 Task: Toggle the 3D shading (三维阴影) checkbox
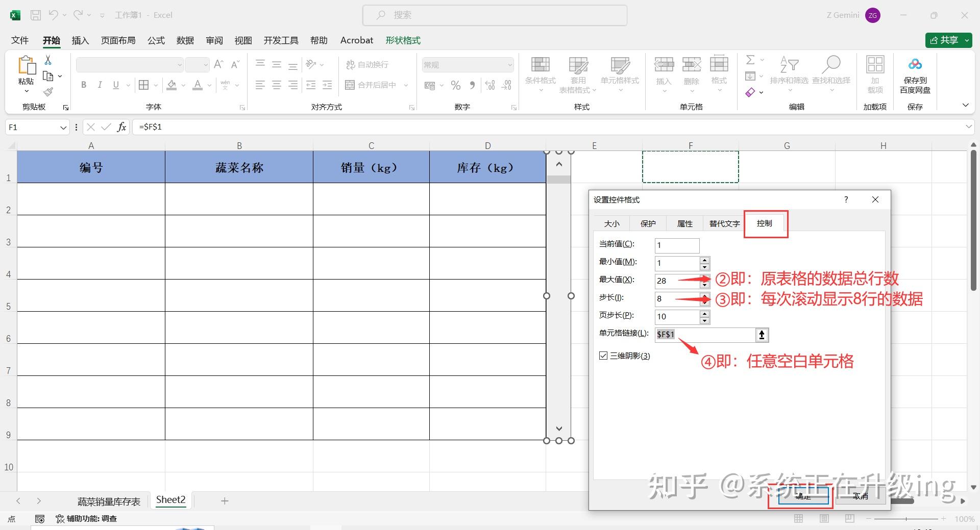tap(603, 356)
